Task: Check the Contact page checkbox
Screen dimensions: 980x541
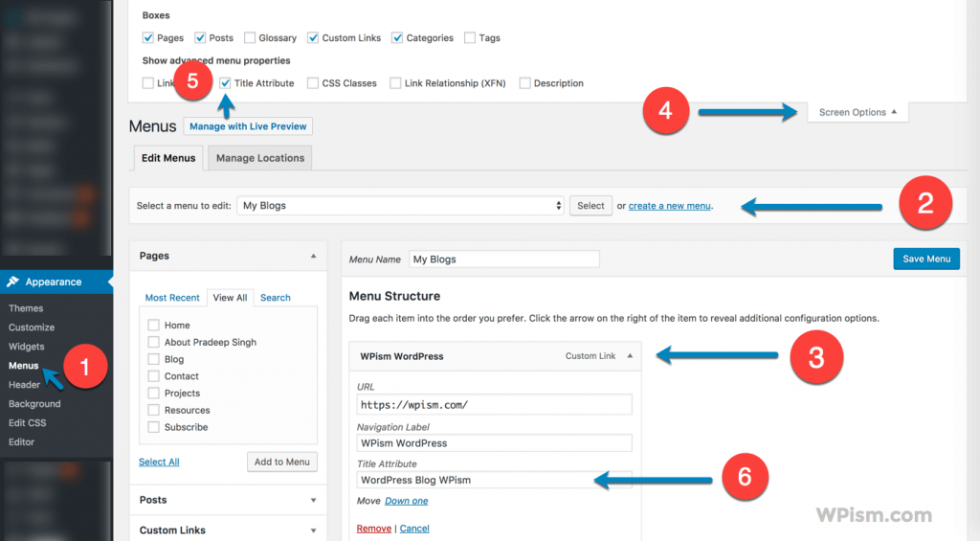Action: pos(154,375)
